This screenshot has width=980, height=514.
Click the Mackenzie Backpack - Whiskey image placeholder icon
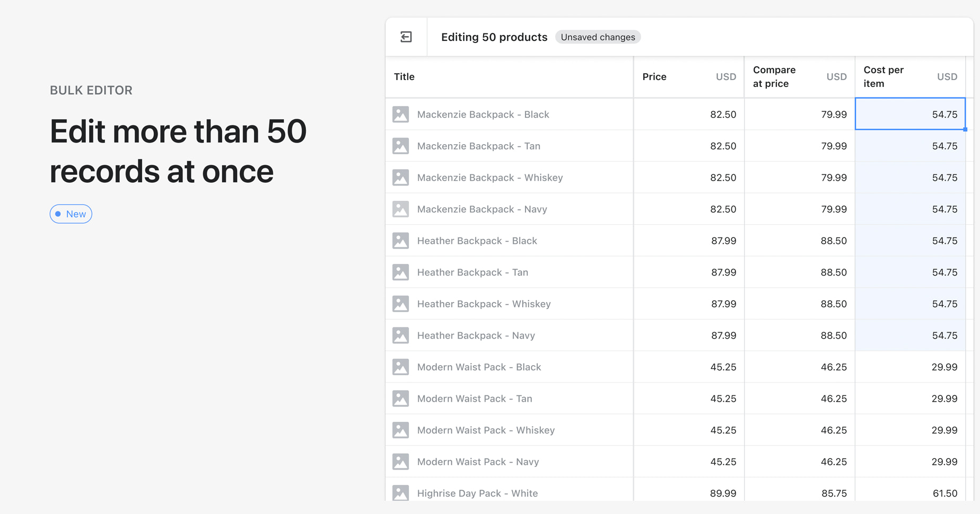coord(400,178)
